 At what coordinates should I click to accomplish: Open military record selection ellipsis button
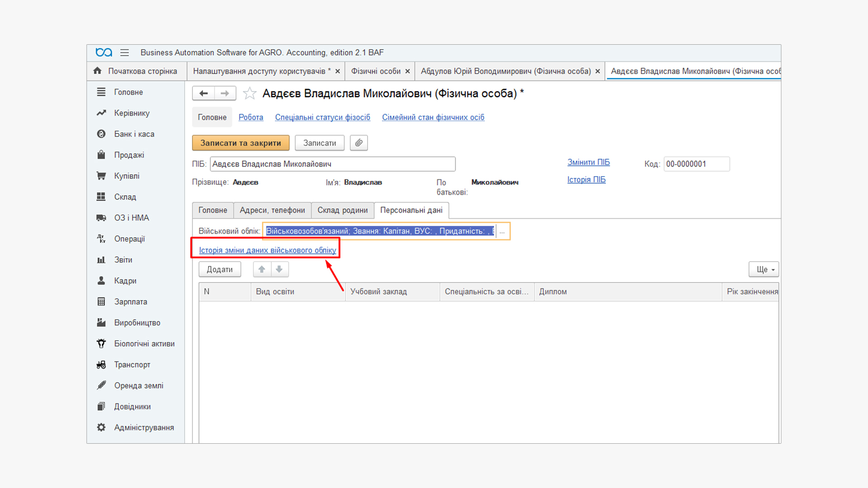click(502, 231)
